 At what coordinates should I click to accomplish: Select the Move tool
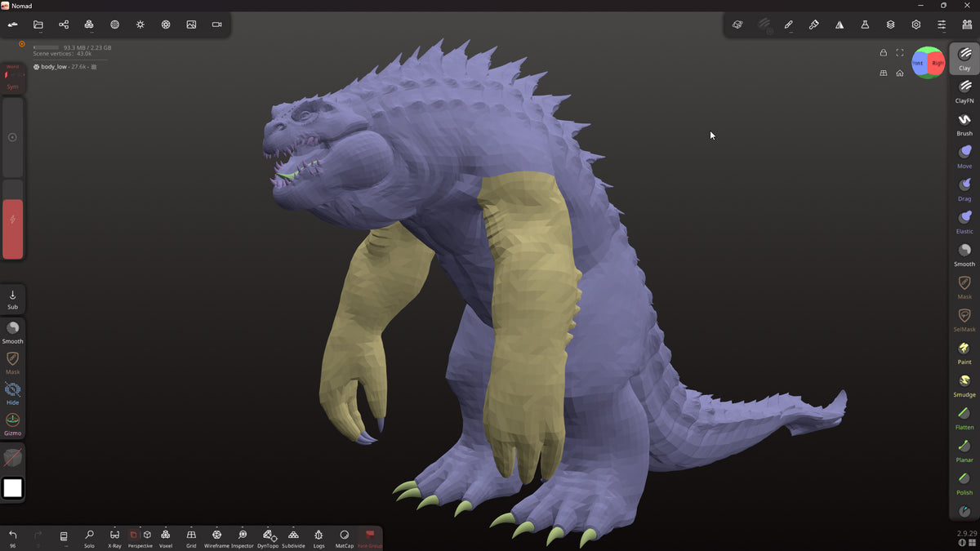(x=964, y=157)
